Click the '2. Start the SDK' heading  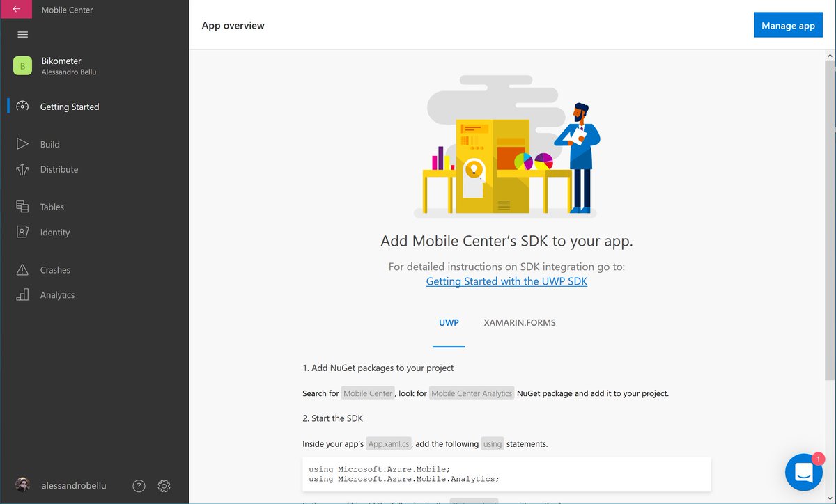[x=333, y=418]
